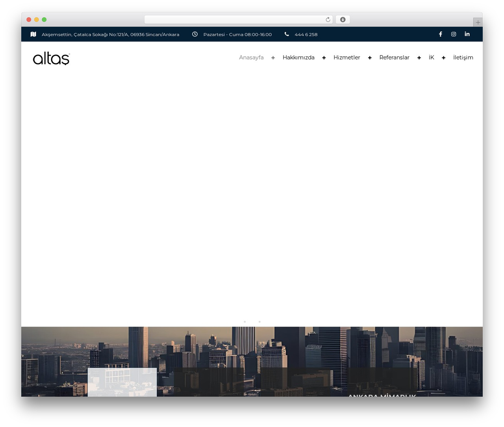Select the first slider pagination dot
The width and height of the screenshot is (504, 427).
click(245, 322)
